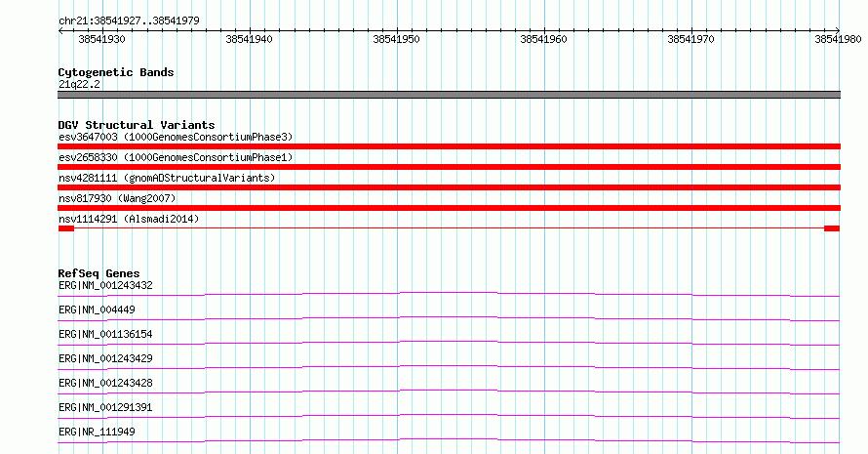Click magenta line for ERG|NM_001136154
Screen dimensions: 868x454
pyautogui.click(x=449, y=343)
